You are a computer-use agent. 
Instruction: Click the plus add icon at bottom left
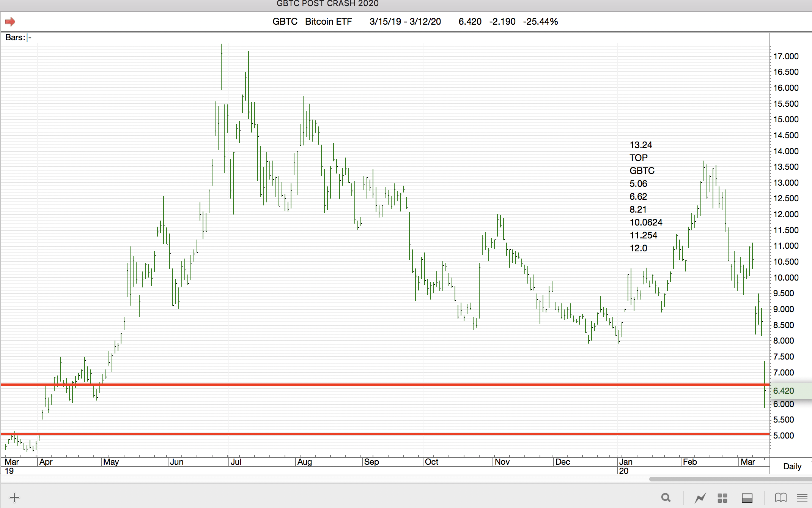(x=14, y=497)
